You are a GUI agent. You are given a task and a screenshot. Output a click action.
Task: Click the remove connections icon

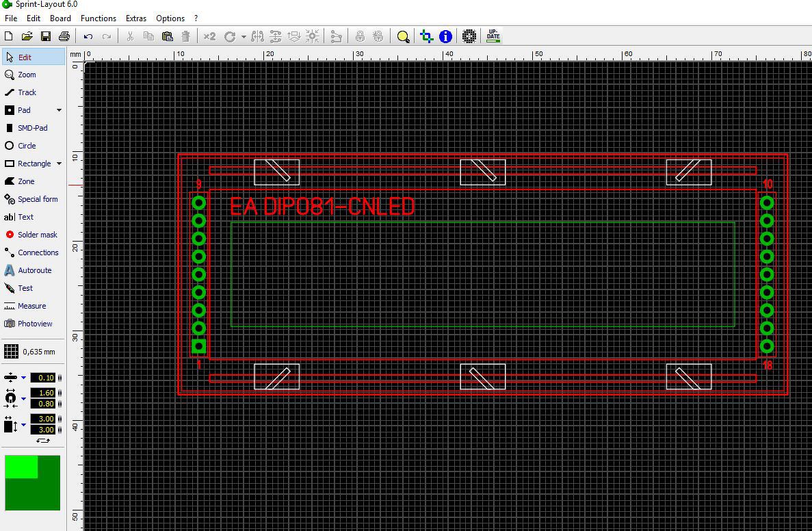click(x=336, y=36)
